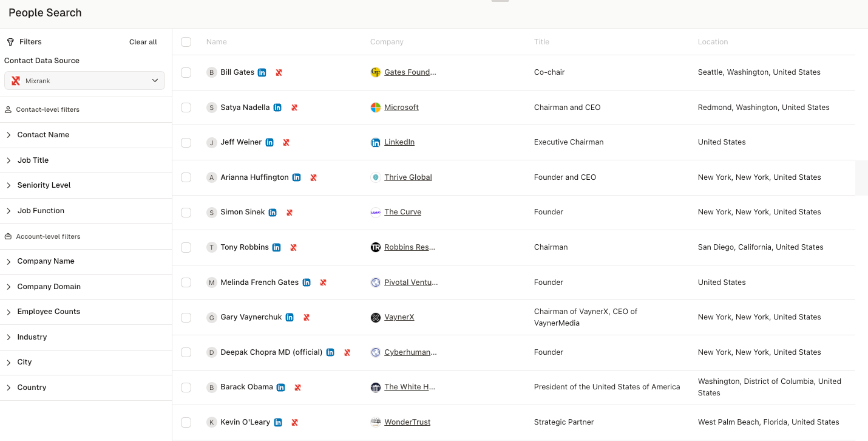Click the Mixrank icon beside Satya Nadella
The width and height of the screenshot is (868, 441).
pyautogui.click(x=294, y=108)
